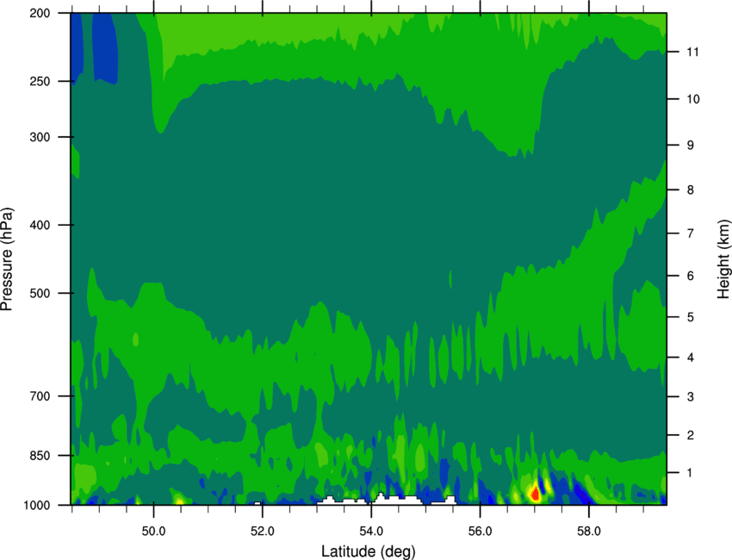Click the 2 km height label
Screen dimensions: 732x560
(x=690, y=435)
